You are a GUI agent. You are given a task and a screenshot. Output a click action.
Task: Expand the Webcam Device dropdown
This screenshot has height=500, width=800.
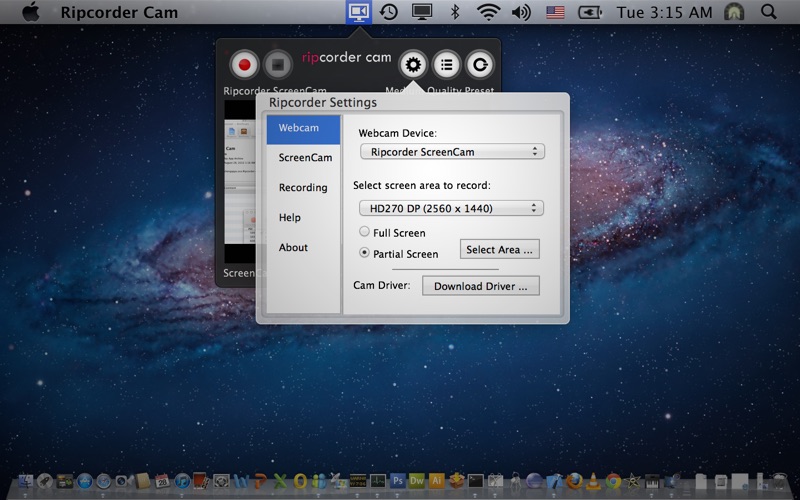pos(451,152)
